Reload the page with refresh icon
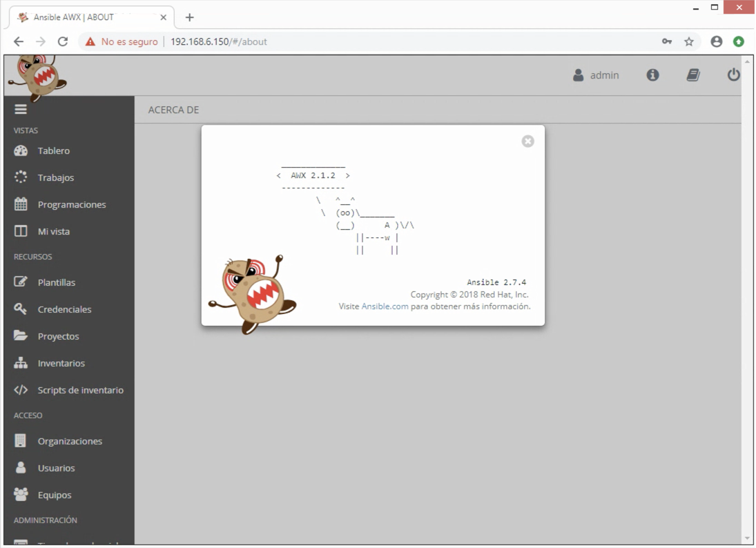Screen dimensions: 756x548 point(63,41)
